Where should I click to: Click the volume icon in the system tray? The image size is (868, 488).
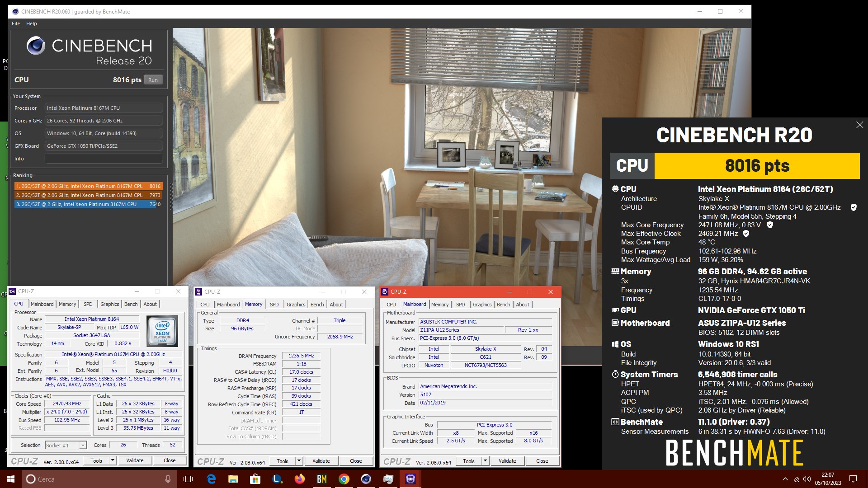807,479
